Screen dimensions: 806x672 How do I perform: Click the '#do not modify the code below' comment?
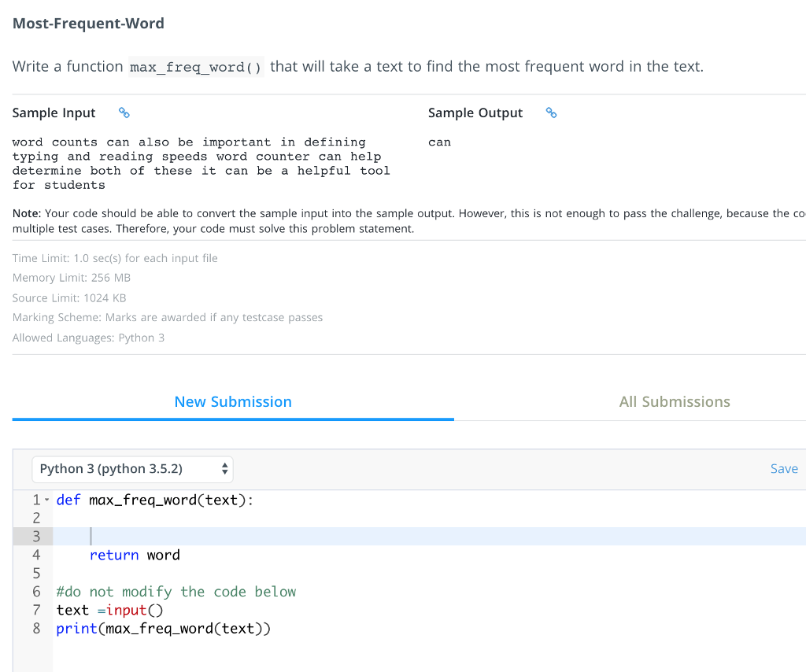(x=176, y=592)
